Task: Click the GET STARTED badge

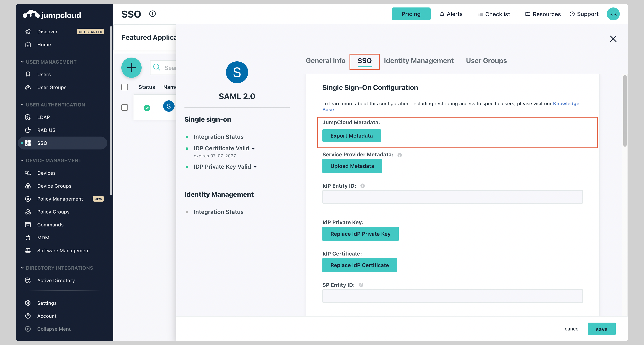Action: [x=90, y=32]
